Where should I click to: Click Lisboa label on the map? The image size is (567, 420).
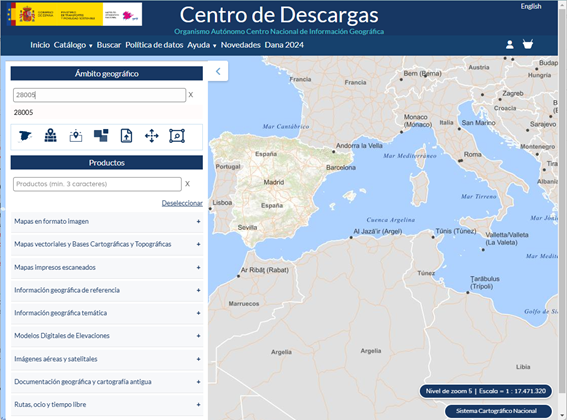(222, 203)
